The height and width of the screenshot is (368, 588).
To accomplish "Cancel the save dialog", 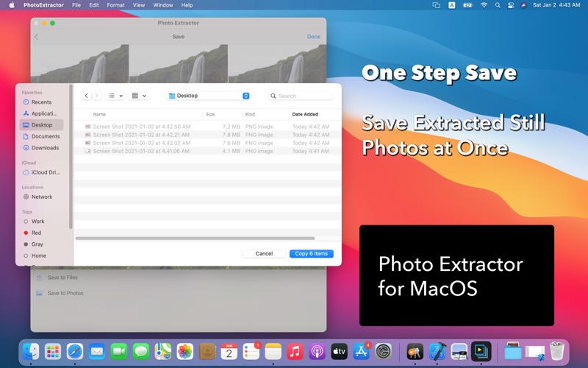I will [264, 254].
